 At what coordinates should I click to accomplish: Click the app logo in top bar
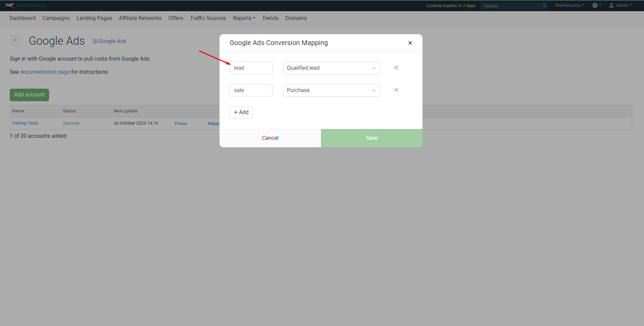[x=9, y=5]
